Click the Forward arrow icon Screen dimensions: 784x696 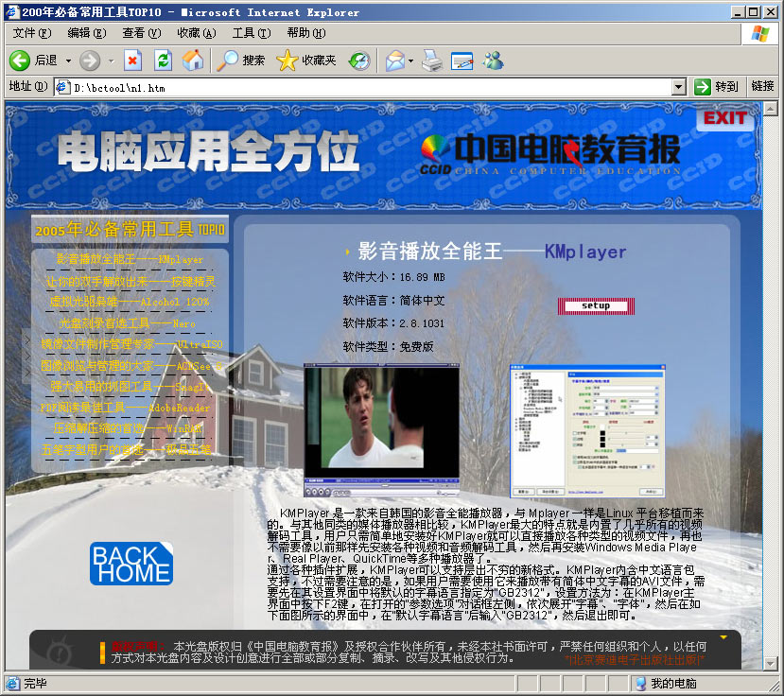tap(90, 61)
